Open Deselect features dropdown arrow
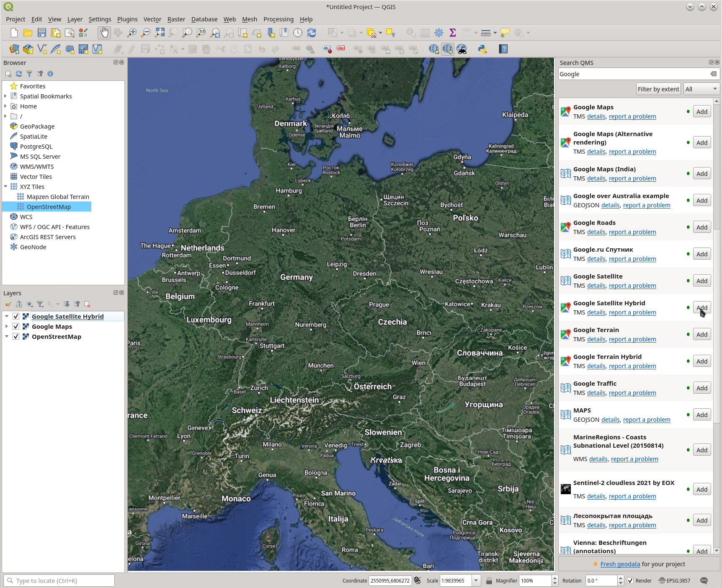 [380, 33]
